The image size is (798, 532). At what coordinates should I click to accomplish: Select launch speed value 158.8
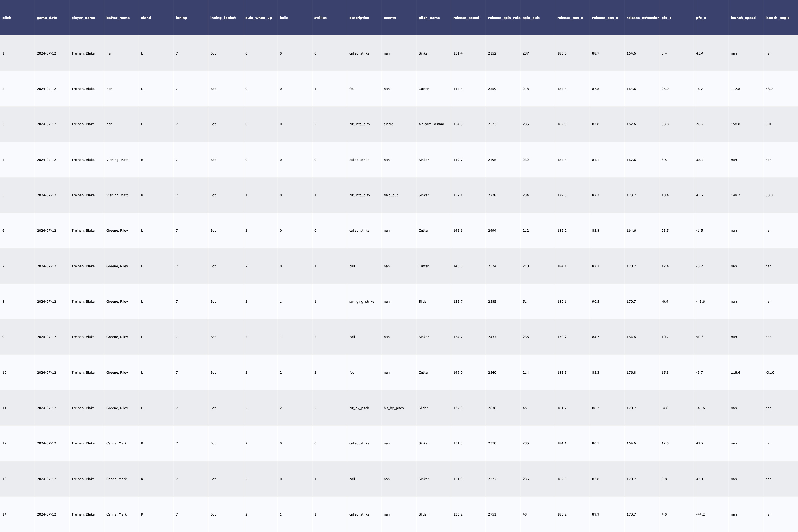[735, 124]
